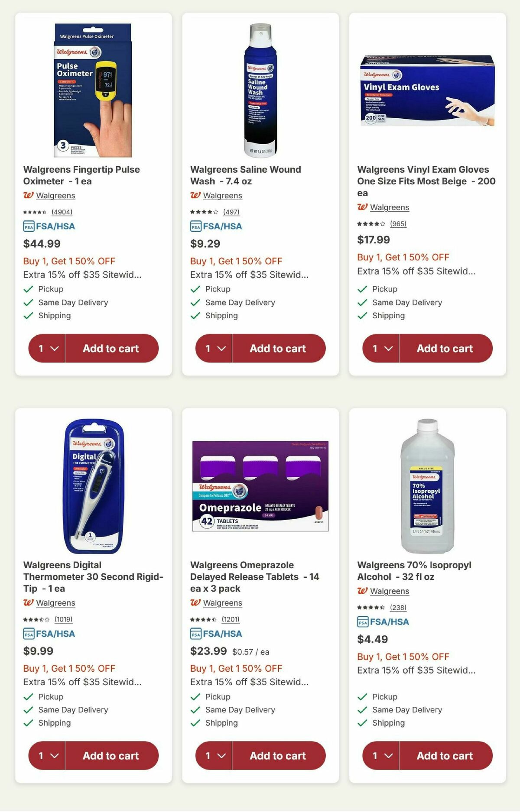Open the quantity dropdown for Saline Wound Wash
This screenshot has height=812, width=520.
pos(214,348)
